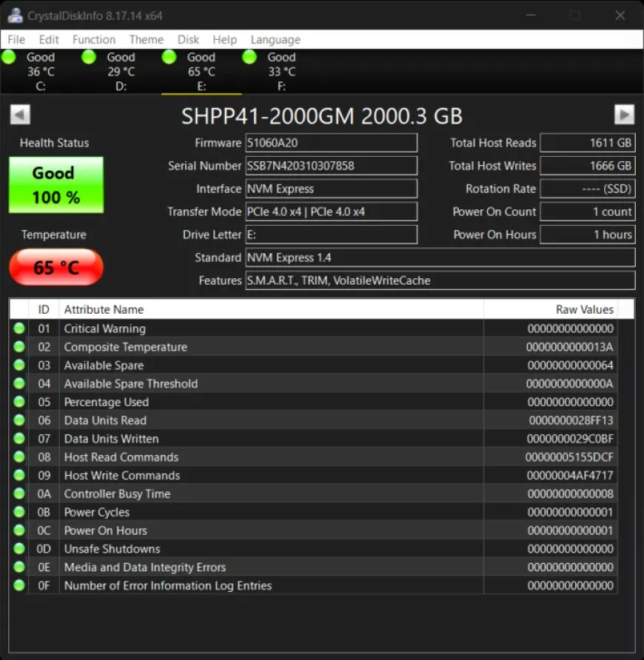Click the Interface field NVM Express
Viewport: 644px width, 660px height.
[332, 189]
